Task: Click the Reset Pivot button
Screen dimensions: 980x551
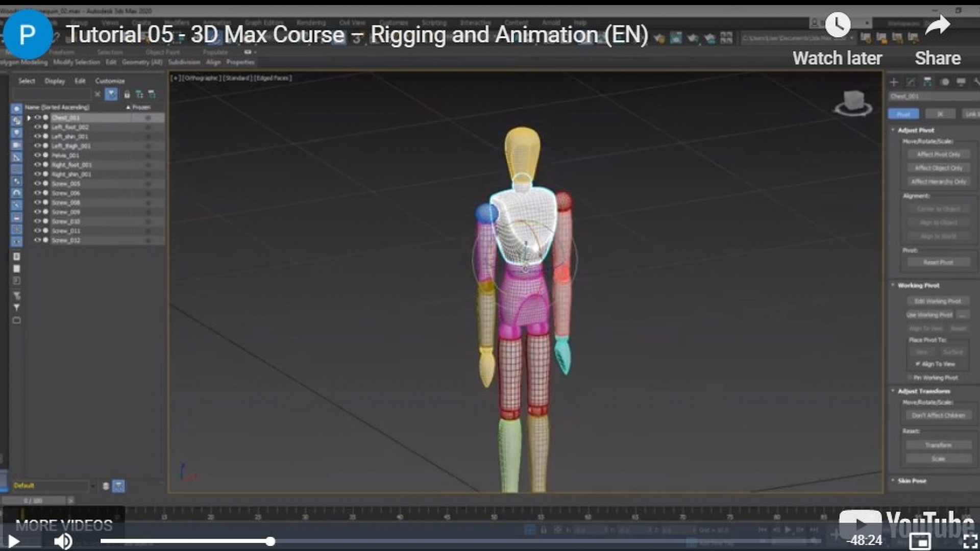Action: pos(938,262)
